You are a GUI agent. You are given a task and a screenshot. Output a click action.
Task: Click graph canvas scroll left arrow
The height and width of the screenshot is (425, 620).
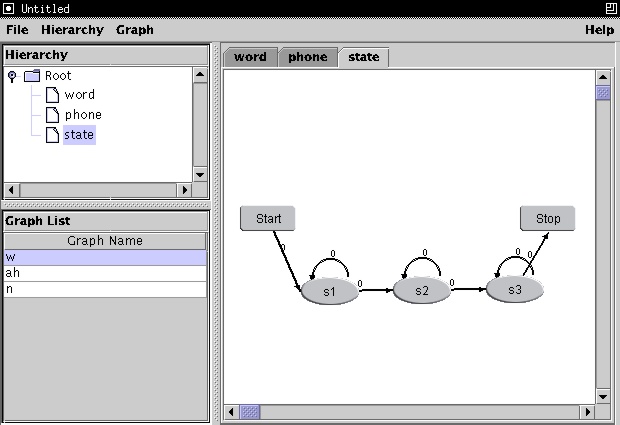[231, 412]
